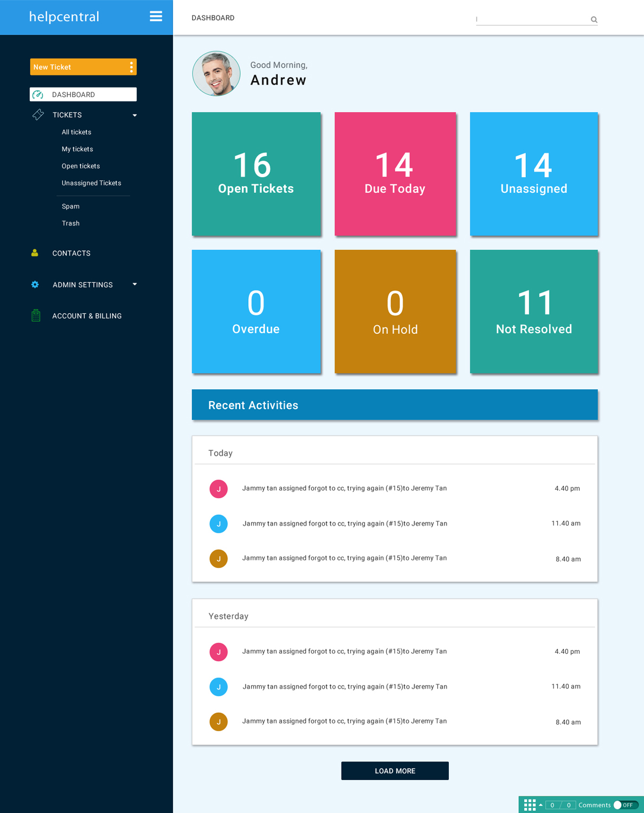Open Admin Settings label
The height and width of the screenshot is (813, 644).
(83, 285)
